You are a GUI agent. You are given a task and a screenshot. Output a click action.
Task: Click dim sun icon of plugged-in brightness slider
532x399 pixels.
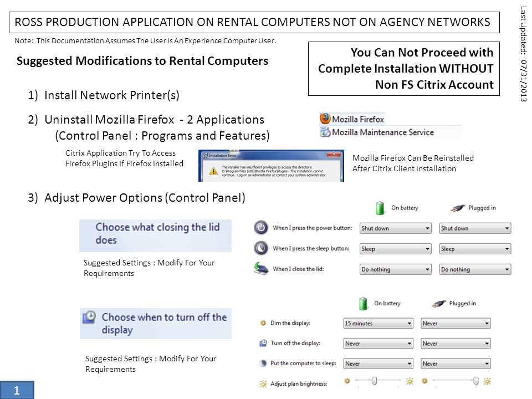point(424,381)
